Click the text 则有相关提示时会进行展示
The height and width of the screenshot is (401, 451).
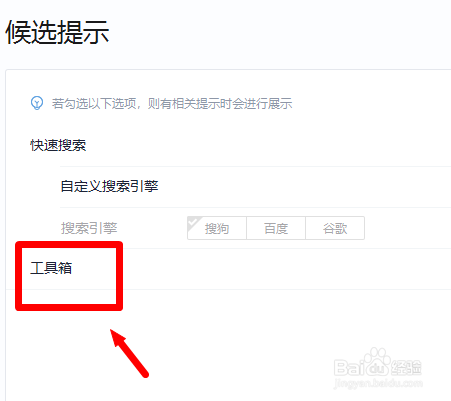coord(220,104)
